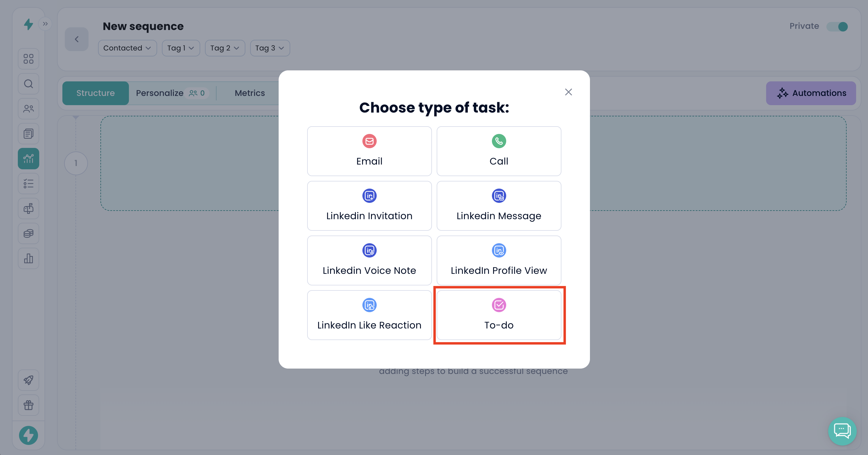Viewport: 868px width, 455px height.
Task: Switch to the Metrics tab
Action: [250, 93]
